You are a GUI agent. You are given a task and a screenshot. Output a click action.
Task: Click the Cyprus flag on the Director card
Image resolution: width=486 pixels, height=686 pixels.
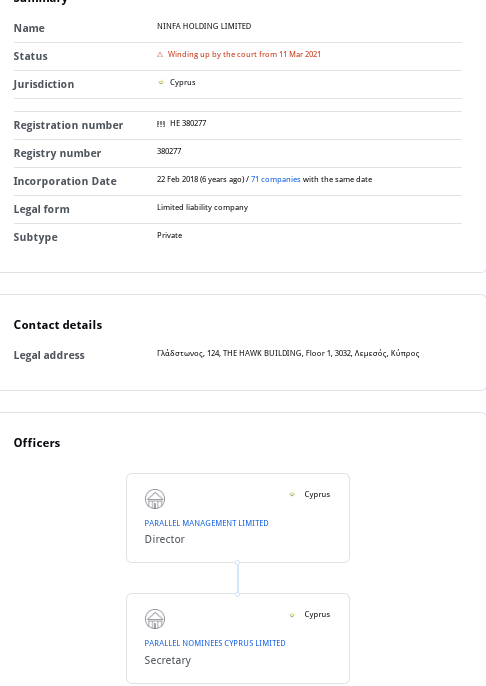(x=292, y=494)
